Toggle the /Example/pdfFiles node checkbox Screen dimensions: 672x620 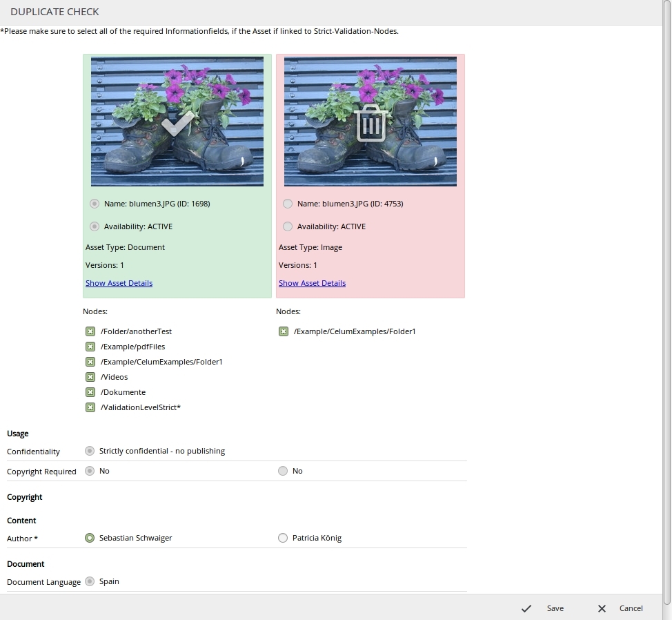coord(90,347)
